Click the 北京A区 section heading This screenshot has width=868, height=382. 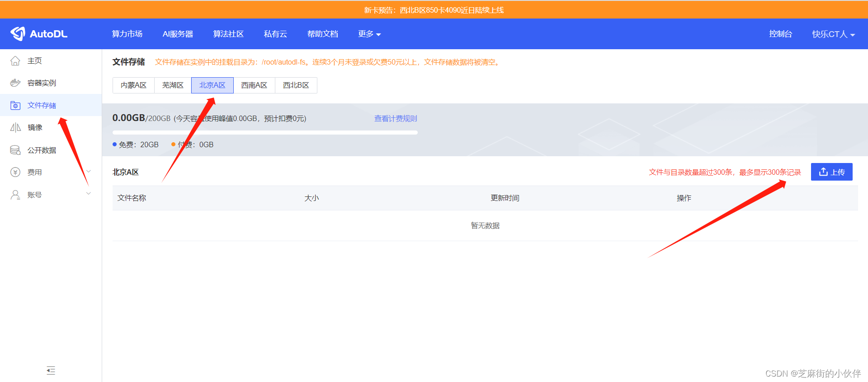(x=126, y=172)
